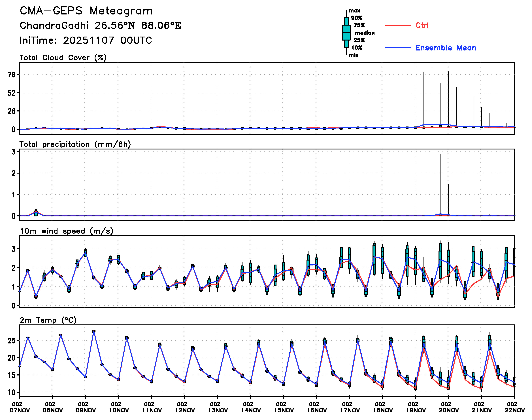Click the IniTime 20251107 00UTC label
This screenshot has height=420, width=532.
click(86, 40)
